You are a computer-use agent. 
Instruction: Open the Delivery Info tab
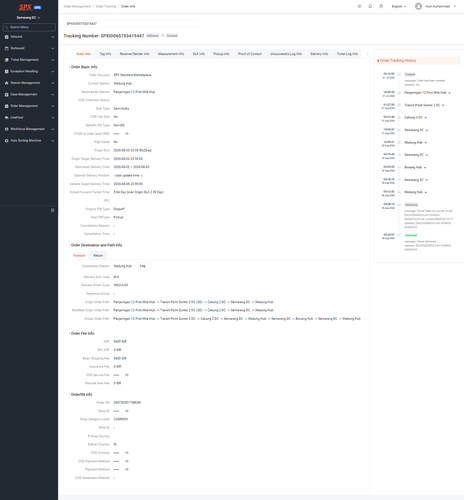[x=319, y=54]
